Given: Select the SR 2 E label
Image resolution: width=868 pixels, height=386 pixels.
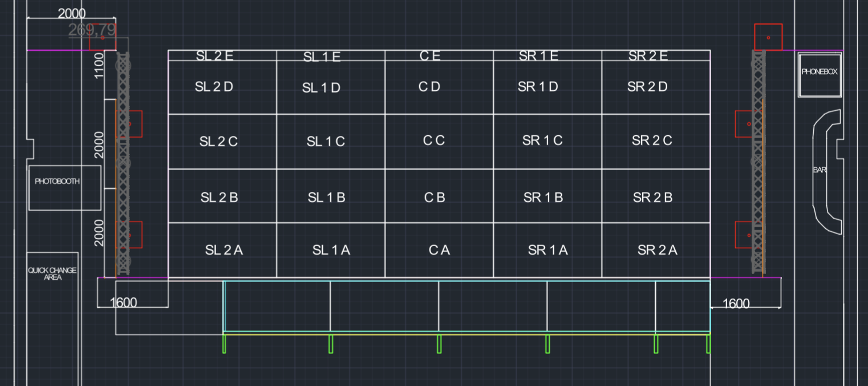Looking at the screenshot, I should [x=648, y=55].
